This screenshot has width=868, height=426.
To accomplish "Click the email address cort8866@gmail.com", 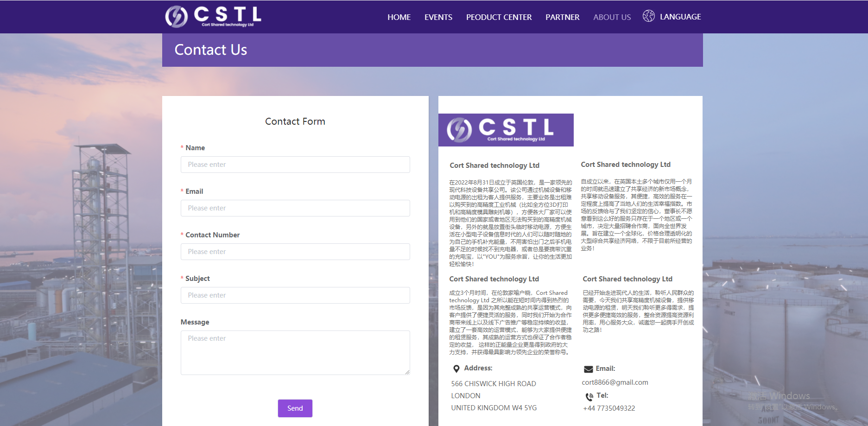I will pos(615,382).
